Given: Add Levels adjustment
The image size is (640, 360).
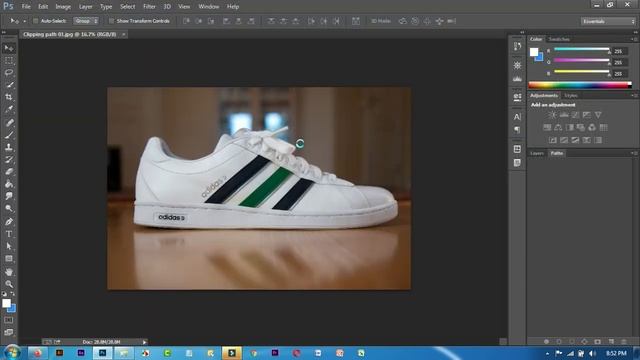Looking at the screenshot, I should [x=564, y=115].
